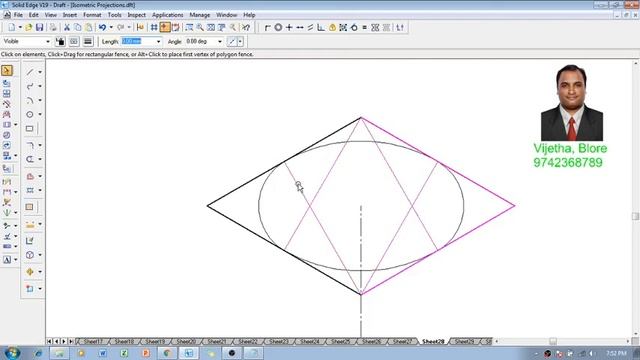
Task: Switch to the Sheet17 tab
Action: (x=93, y=341)
